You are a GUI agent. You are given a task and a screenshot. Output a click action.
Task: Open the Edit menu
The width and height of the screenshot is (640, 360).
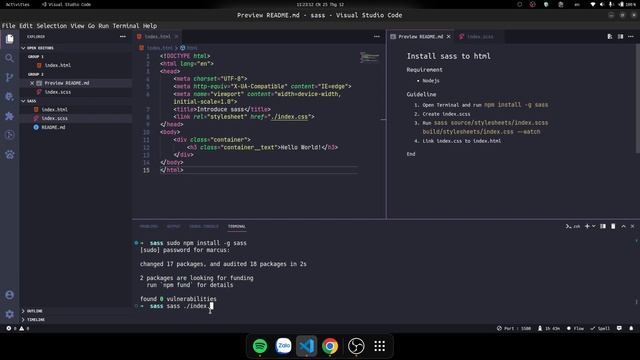pos(26,26)
